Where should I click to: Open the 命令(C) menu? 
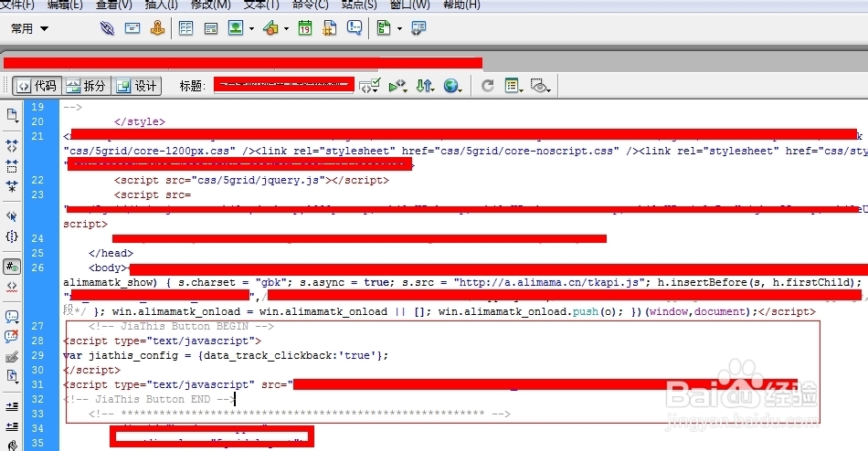click(x=311, y=5)
